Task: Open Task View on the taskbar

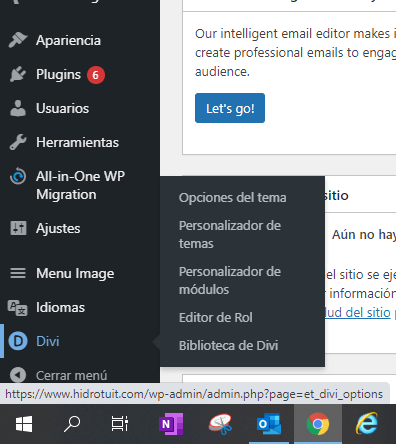Action: (x=120, y=424)
